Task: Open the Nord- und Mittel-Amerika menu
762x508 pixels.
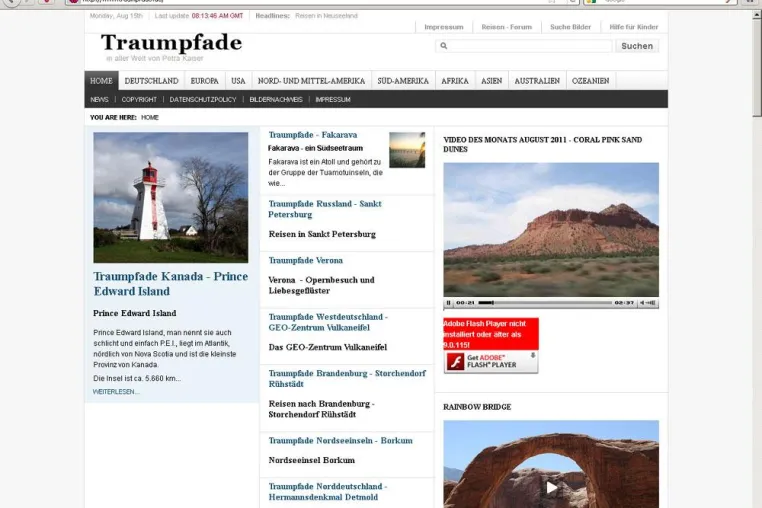Action: click(312, 81)
